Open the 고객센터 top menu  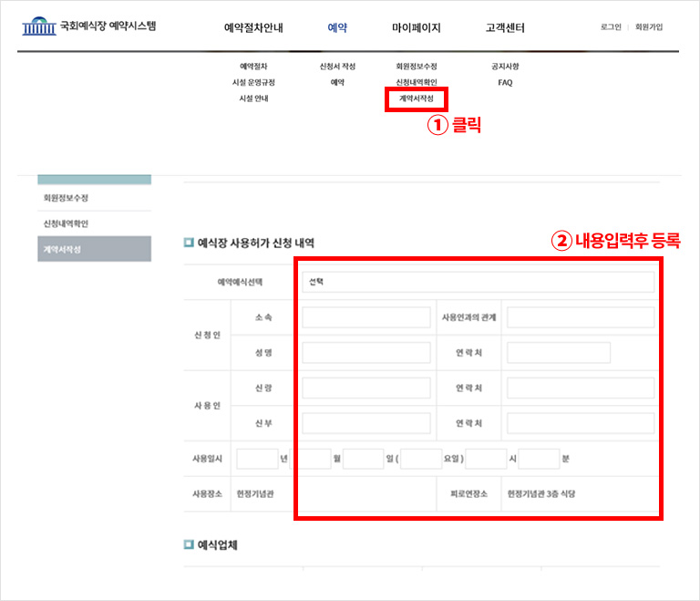[505, 28]
